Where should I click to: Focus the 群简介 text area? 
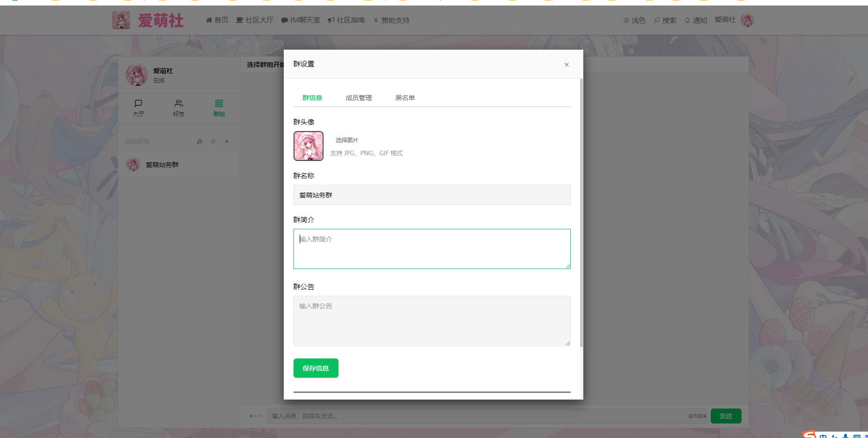(432, 249)
